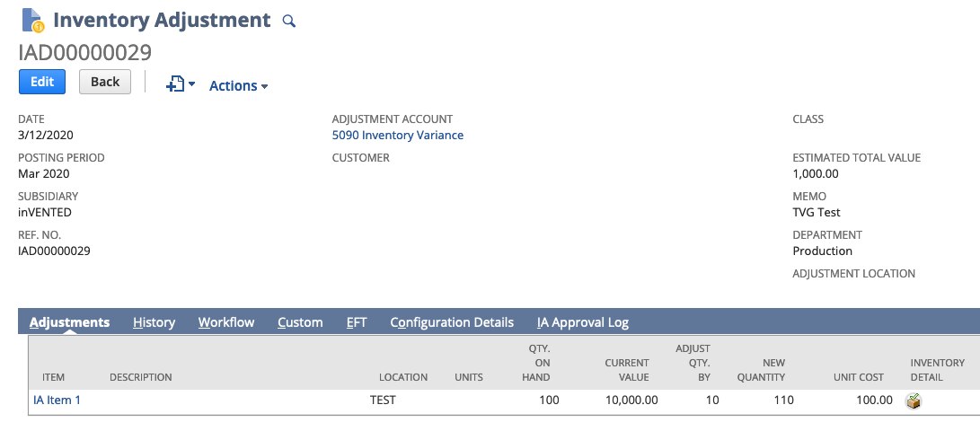The image size is (980, 440).
Task: Open the IA Item 1 link
Action: tap(57, 400)
